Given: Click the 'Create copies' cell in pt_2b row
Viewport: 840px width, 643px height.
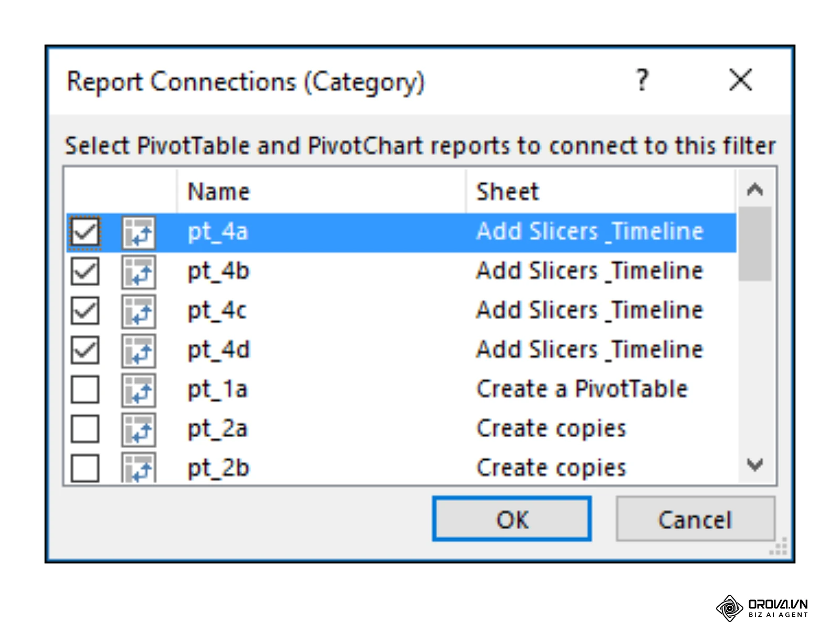Looking at the screenshot, I should [551, 468].
